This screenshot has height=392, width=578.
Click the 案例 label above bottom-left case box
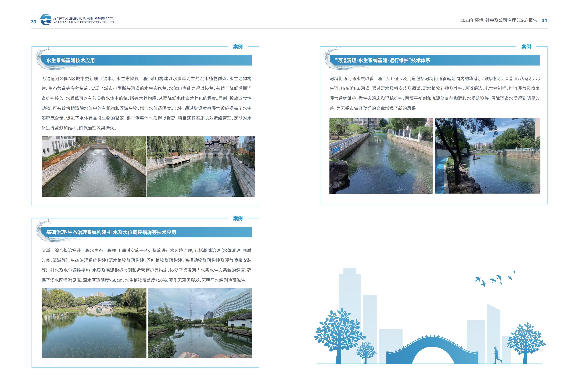(238, 219)
